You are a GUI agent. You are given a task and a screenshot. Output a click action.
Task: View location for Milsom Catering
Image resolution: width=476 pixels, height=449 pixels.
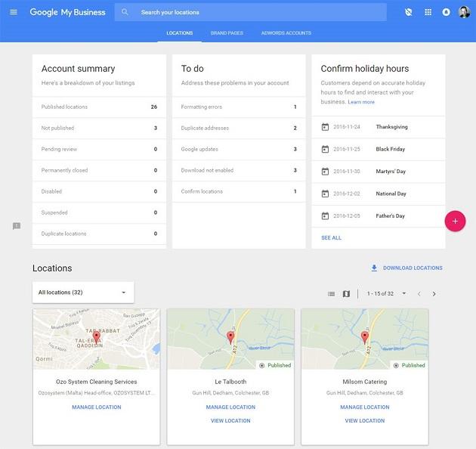point(365,421)
